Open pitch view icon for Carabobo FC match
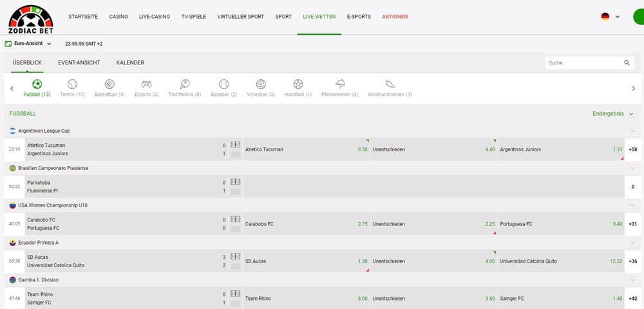The image size is (644, 309). [235, 220]
